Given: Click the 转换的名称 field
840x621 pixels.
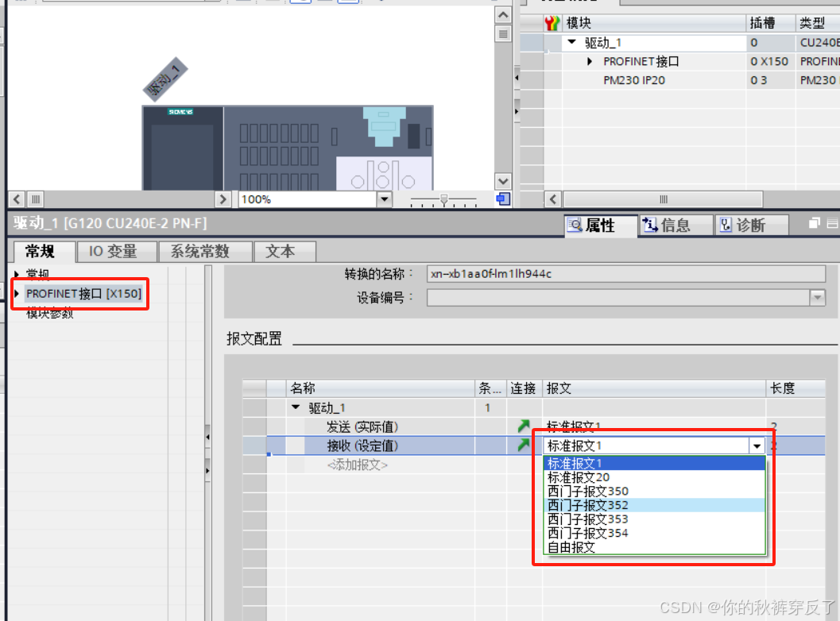Looking at the screenshot, I should click(x=625, y=274).
